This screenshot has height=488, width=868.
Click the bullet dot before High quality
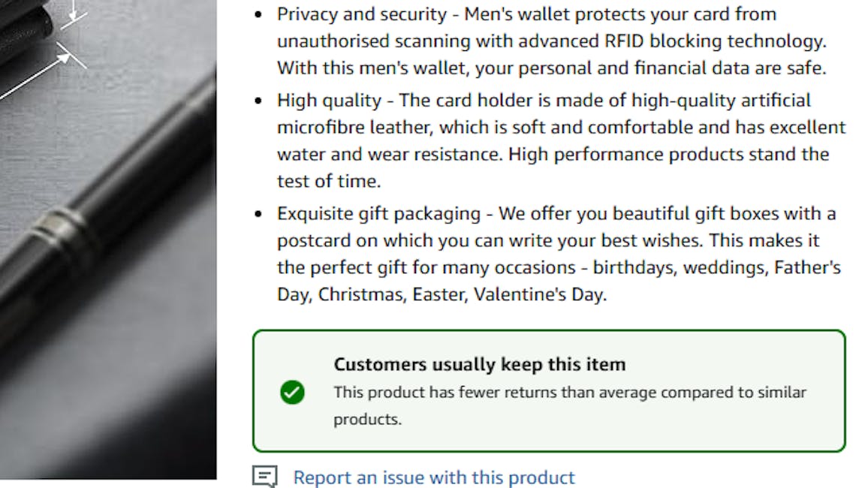click(259, 101)
